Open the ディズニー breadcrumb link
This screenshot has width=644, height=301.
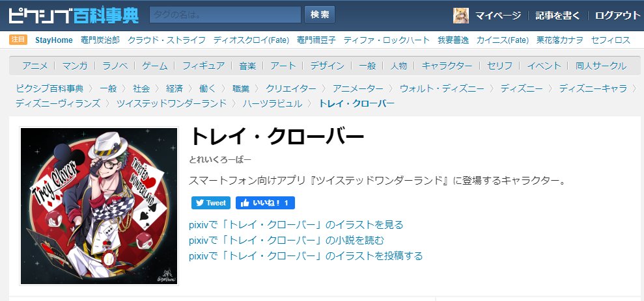(521, 88)
